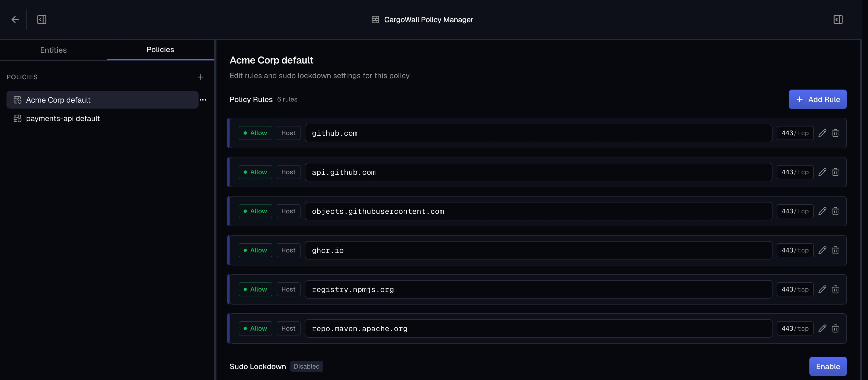
Task: Click the Add Rule button
Action: (818, 99)
